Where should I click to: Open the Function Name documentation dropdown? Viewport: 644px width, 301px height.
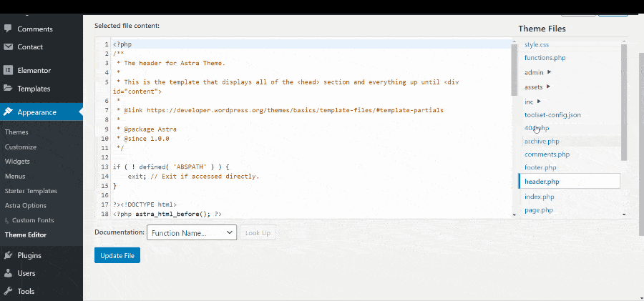[x=191, y=233]
